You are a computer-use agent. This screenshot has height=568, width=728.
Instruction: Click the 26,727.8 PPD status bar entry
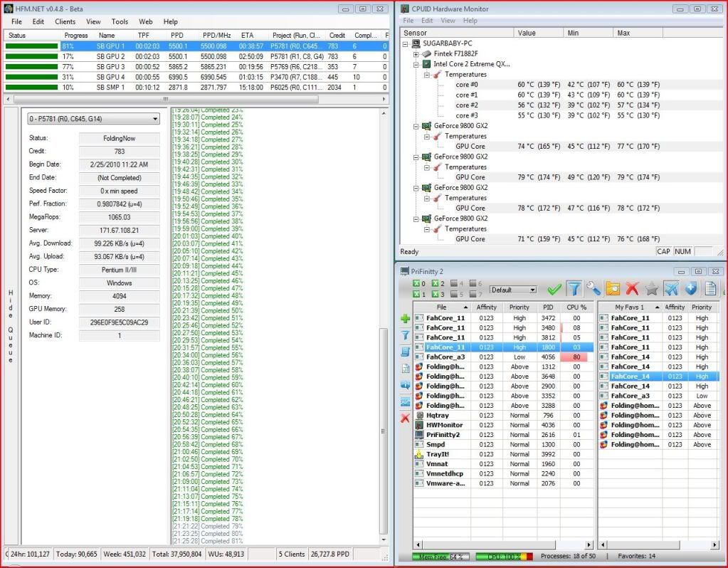point(330,554)
